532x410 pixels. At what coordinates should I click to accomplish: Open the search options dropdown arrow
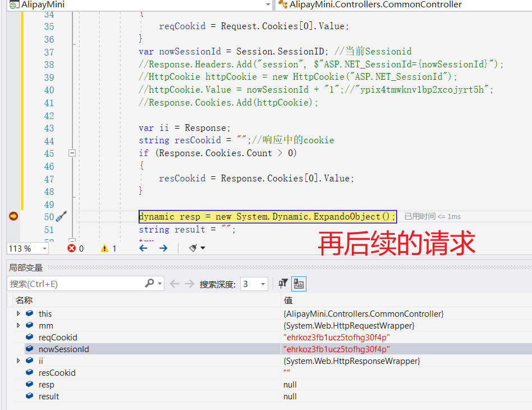click(x=160, y=283)
